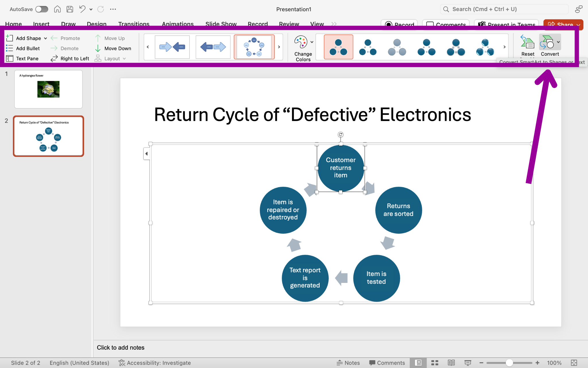The height and width of the screenshot is (368, 588).
Task: Select the fifth SmartArt style swatch
Action: [456, 47]
